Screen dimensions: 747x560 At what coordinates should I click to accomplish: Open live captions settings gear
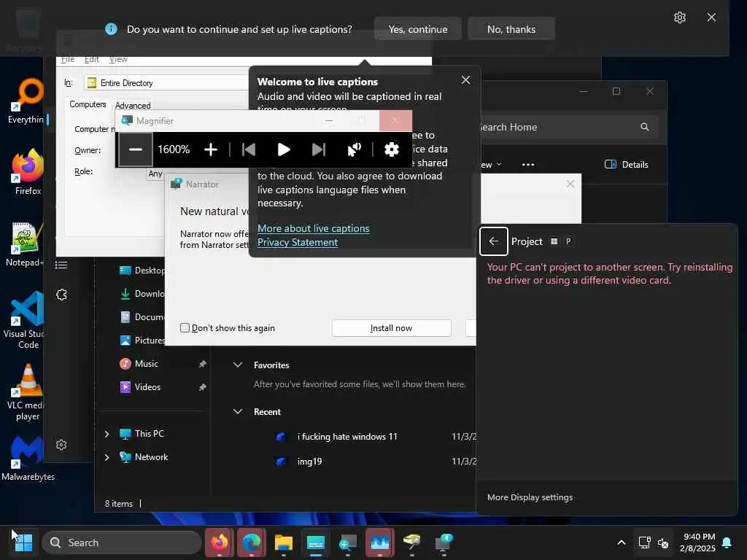click(x=680, y=17)
